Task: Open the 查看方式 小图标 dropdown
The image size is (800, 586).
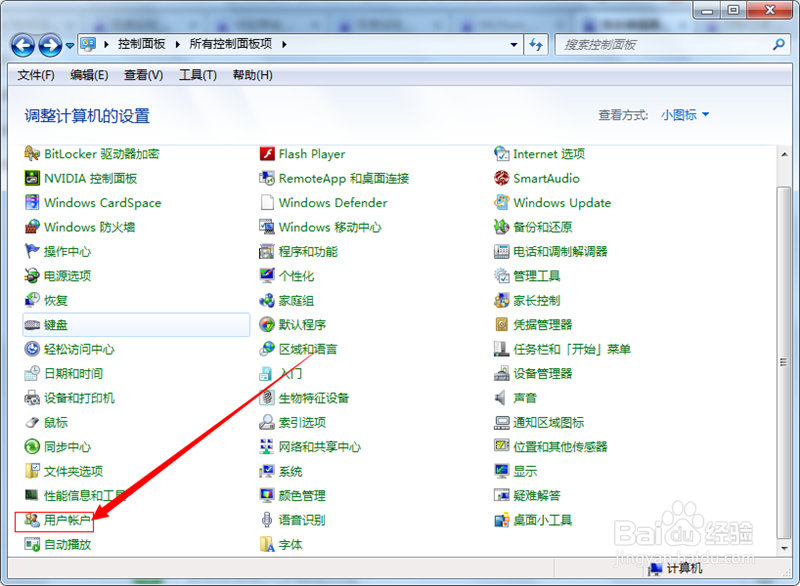Action: tap(685, 115)
